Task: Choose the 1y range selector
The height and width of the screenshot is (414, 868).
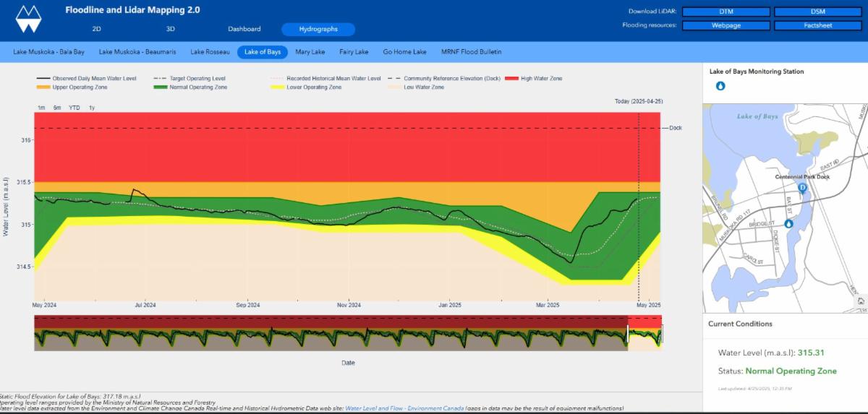Action: pos(92,108)
